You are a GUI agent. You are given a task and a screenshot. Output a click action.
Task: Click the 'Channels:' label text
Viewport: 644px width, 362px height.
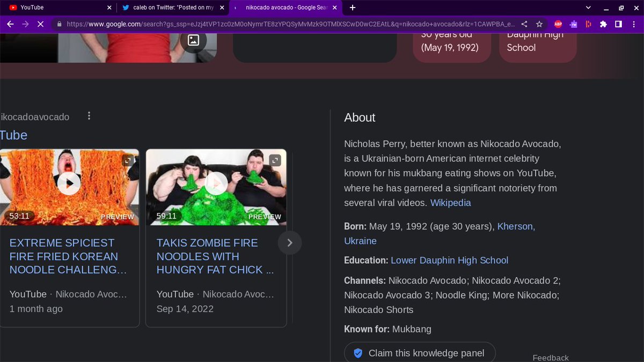[x=365, y=280]
